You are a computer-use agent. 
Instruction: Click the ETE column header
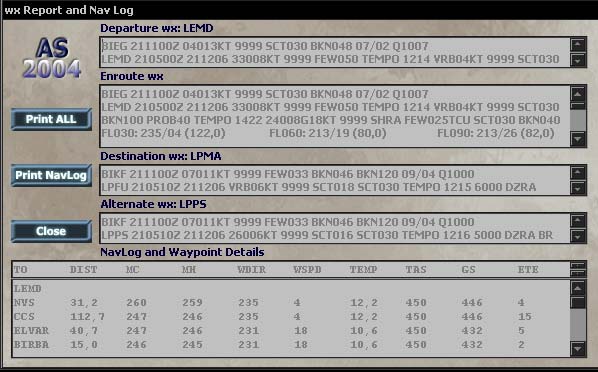coord(528,270)
